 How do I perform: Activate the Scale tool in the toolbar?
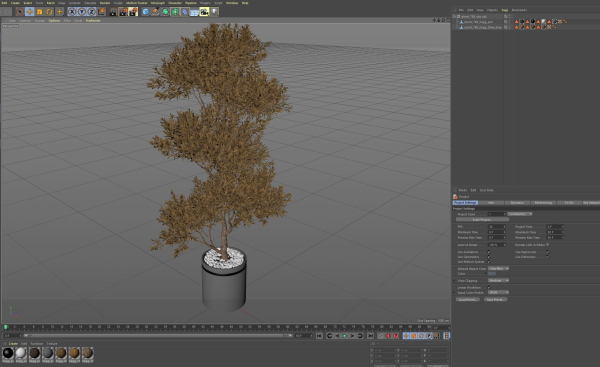click(x=39, y=12)
